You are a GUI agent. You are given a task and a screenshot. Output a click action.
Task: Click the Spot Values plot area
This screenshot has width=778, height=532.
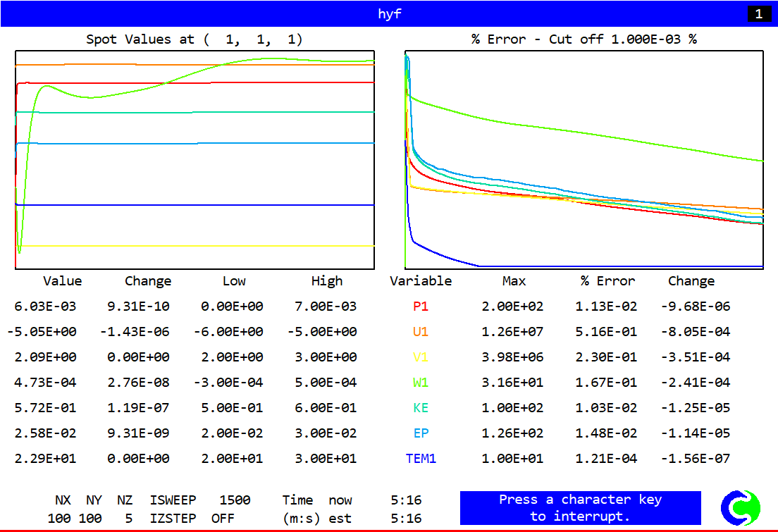[x=194, y=160]
